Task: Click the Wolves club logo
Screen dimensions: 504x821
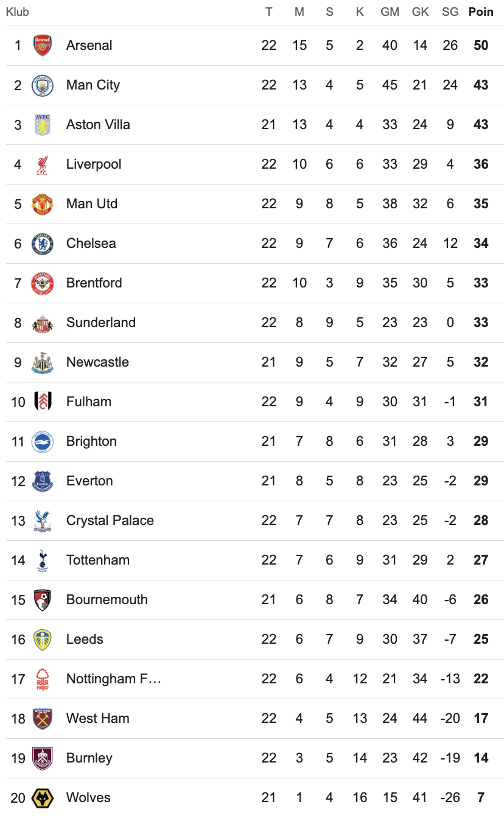Action: tap(43, 798)
